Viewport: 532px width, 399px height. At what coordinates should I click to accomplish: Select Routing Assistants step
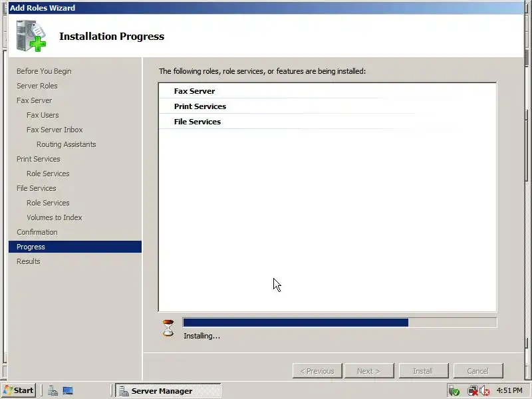click(66, 144)
